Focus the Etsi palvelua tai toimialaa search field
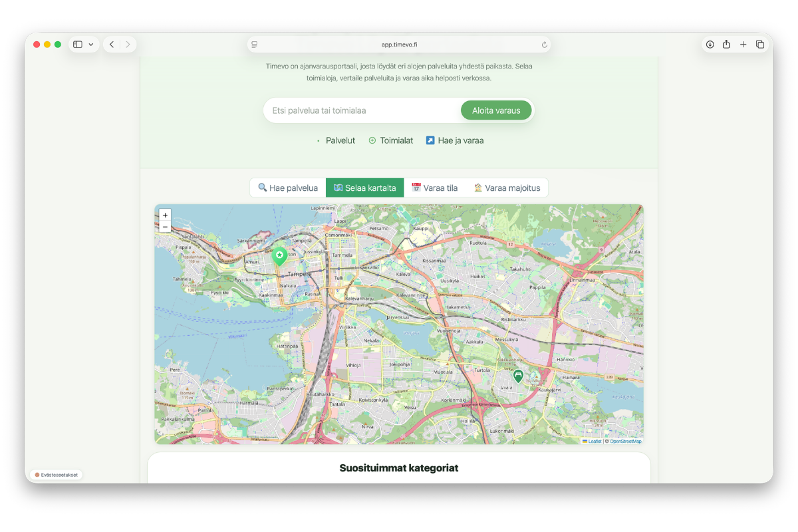The height and width of the screenshot is (532, 798). (x=362, y=110)
